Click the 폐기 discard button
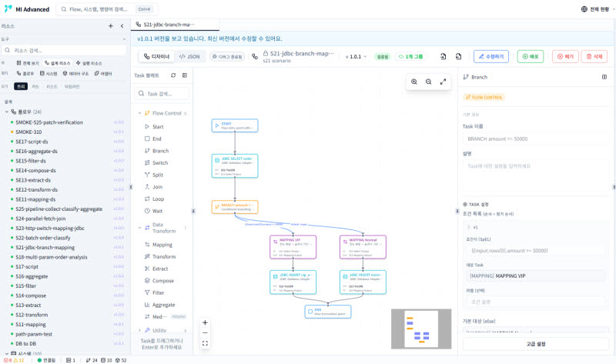This screenshot has width=616, height=364. [565, 56]
